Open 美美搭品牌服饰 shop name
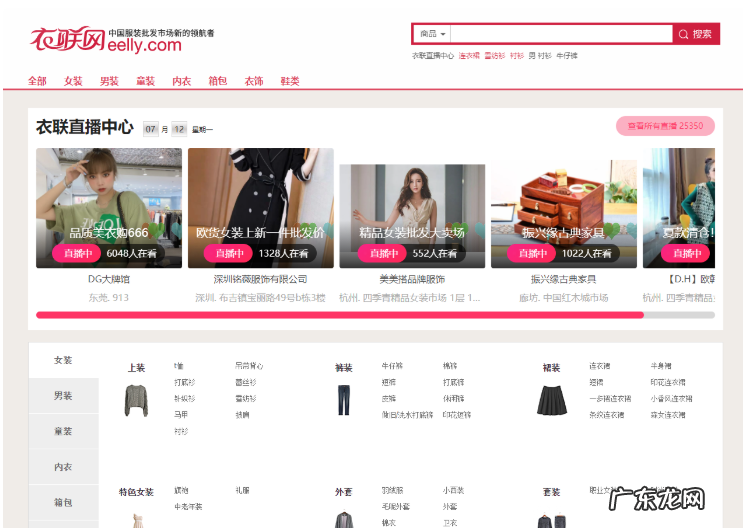This screenshot has width=743, height=528. point(412,279)
